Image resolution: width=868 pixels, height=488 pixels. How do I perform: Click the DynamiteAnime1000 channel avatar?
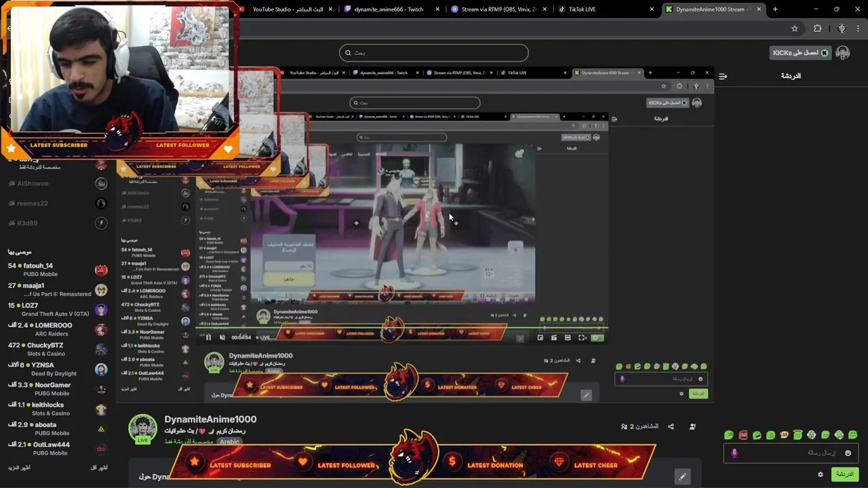(x=142, y=429)
